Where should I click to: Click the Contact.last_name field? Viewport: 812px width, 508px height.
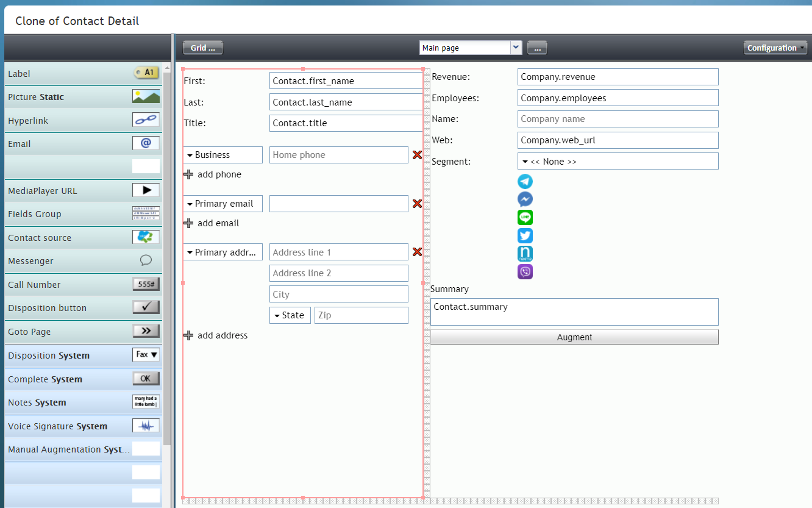click(x=346, y=102)
